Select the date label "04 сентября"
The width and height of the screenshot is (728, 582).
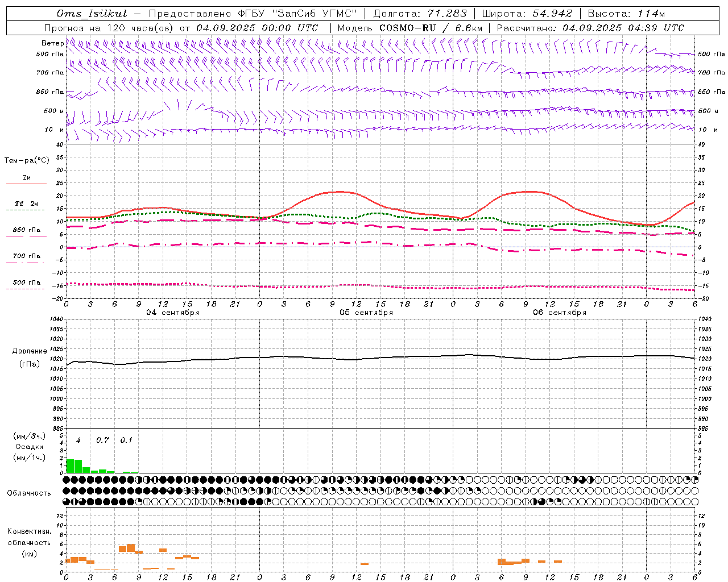tap(173, 313)
